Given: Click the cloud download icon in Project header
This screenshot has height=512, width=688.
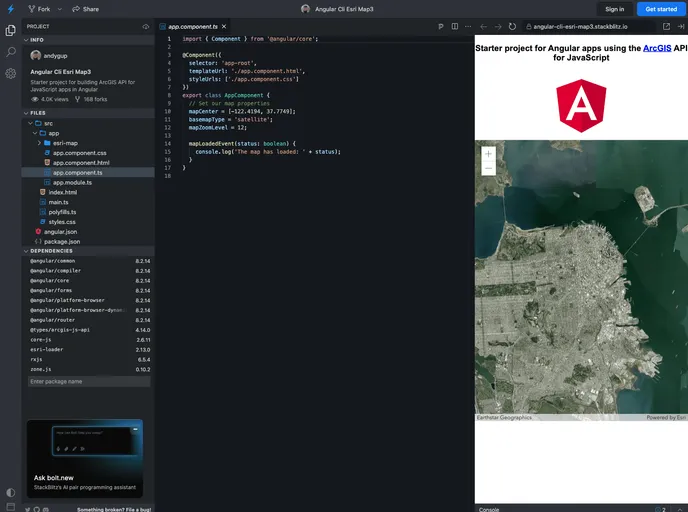Looking at the screenshot, I should click(146, 27).
